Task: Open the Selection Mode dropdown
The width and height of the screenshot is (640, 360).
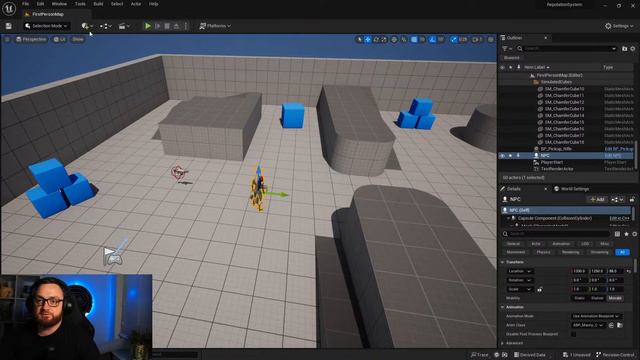Action: [46, 26]
